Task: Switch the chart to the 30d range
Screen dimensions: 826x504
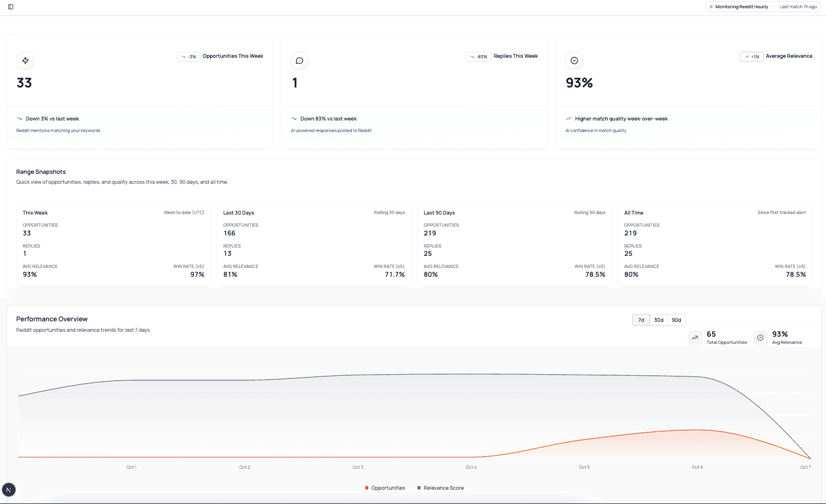Action: click(x=659, y=320)
